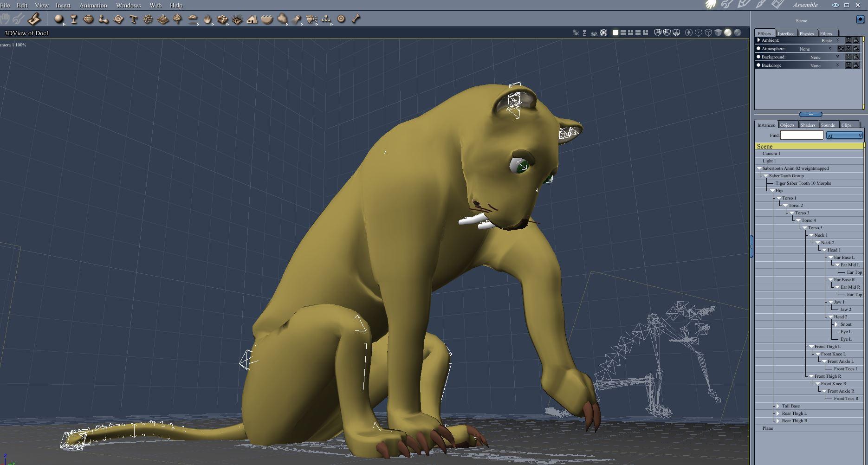Image resolution: width=868 pixels, height=465 pixels.
Task: Open the Model room wrench icon
Action: point(727,5)
